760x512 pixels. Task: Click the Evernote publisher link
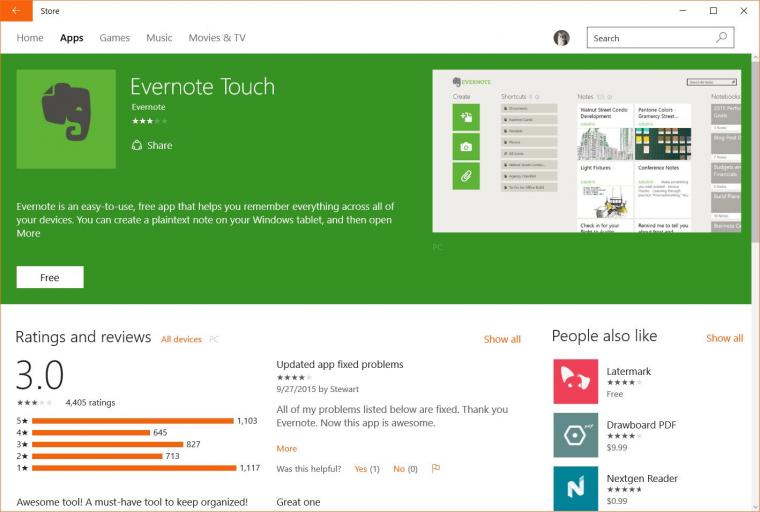148,107
